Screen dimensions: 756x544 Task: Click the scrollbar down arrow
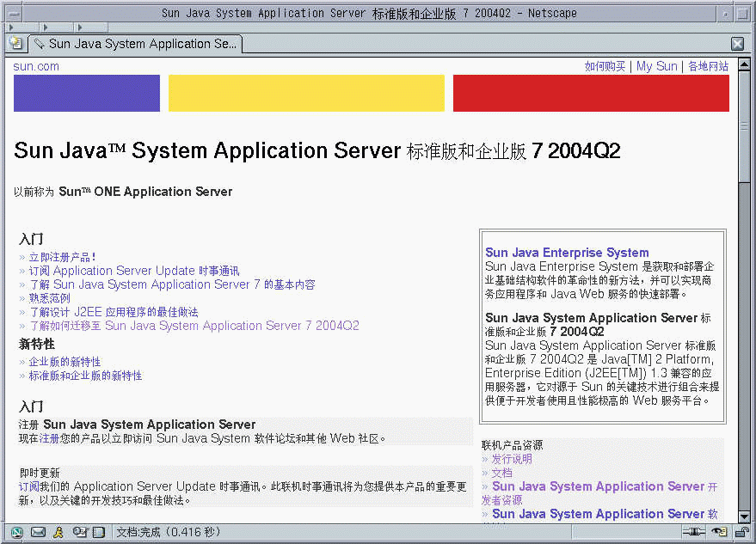coord(744,516)
